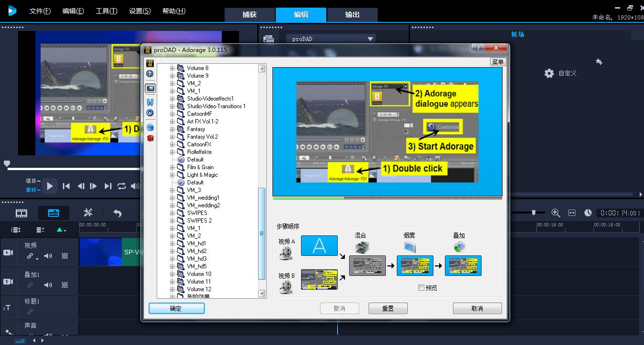
Task: Toggle ripple link on 叠加1 track
Action: (30, 285)
